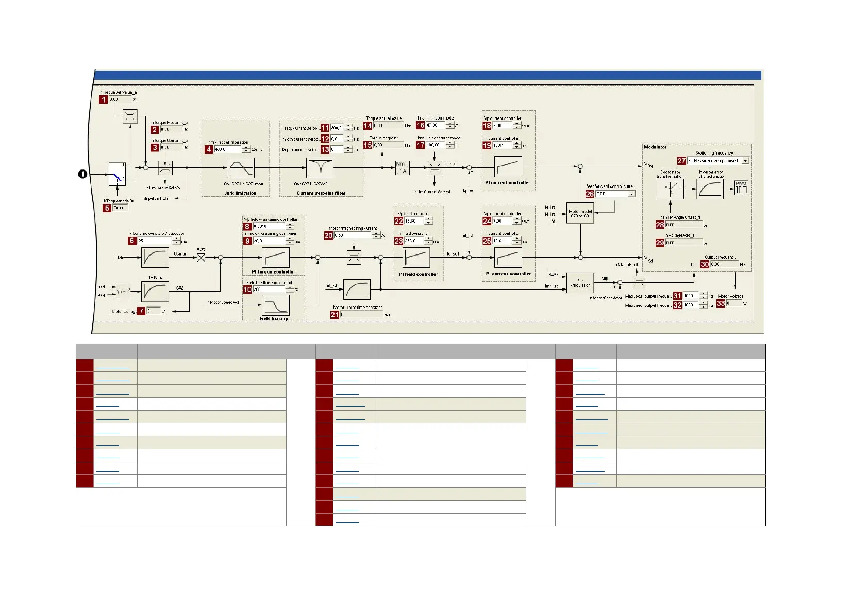Screen dimensions: 868x613
Task: Click the Depth current setpoint input field
Action: pyautogui.click(x=337, y=150)
